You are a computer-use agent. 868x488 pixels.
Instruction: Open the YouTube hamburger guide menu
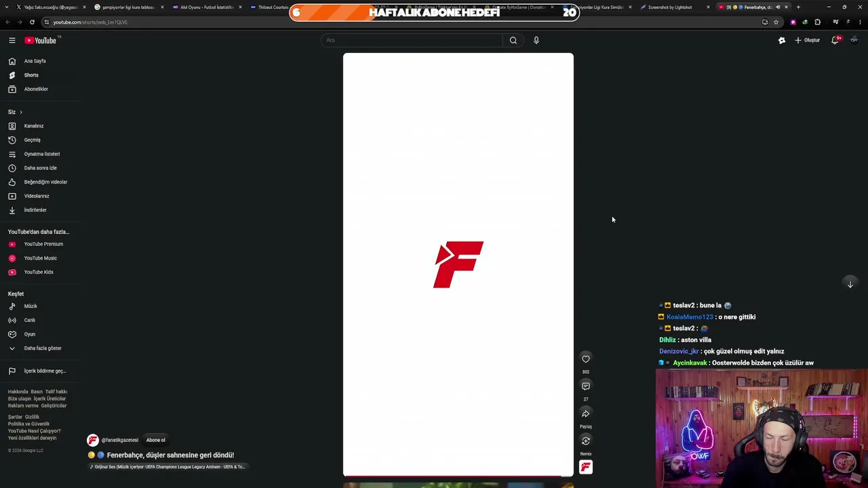[12, 41]
